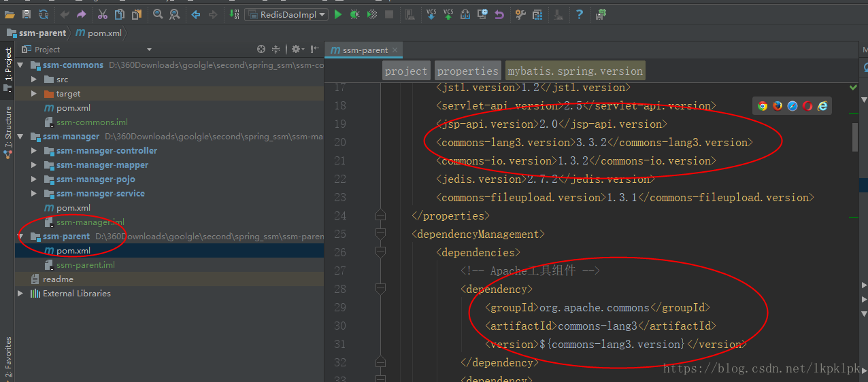Open Project panel gear settings menu
This screenshot has height=382, width=868.
pyautogui.click(x=297, y=49)
